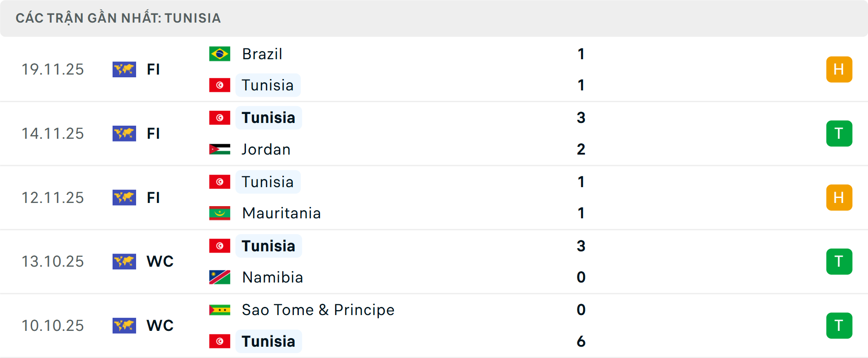Click world map icon for 19.11.25 match
This screenshot has width=868, height=358.
(124, 69)
